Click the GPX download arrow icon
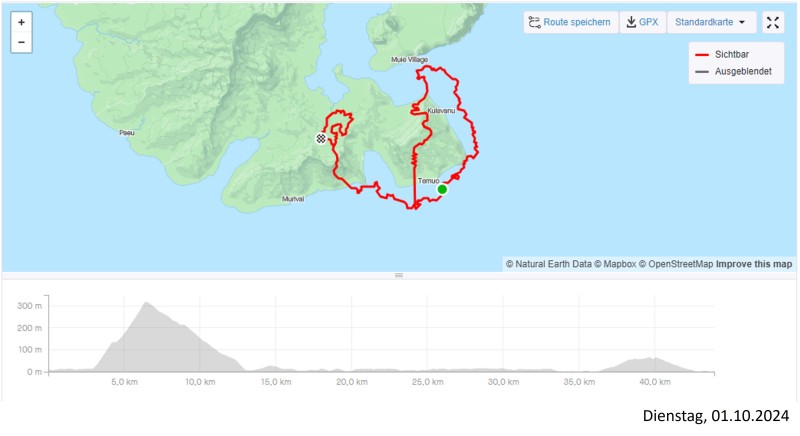Image resolution: width=800 pixels, height=436 pixels. 632,22
